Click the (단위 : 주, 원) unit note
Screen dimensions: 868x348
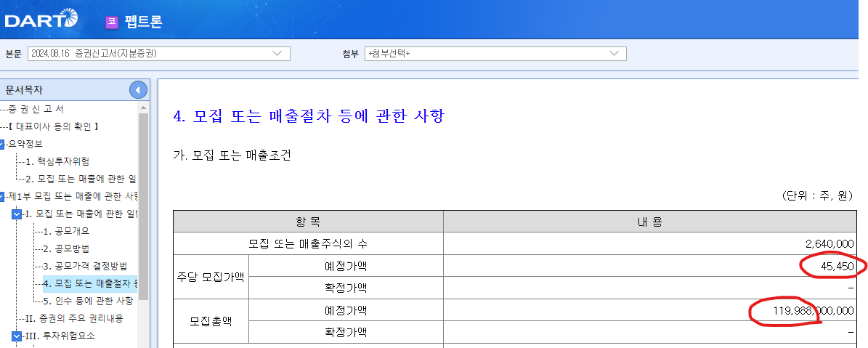(817, 196)
